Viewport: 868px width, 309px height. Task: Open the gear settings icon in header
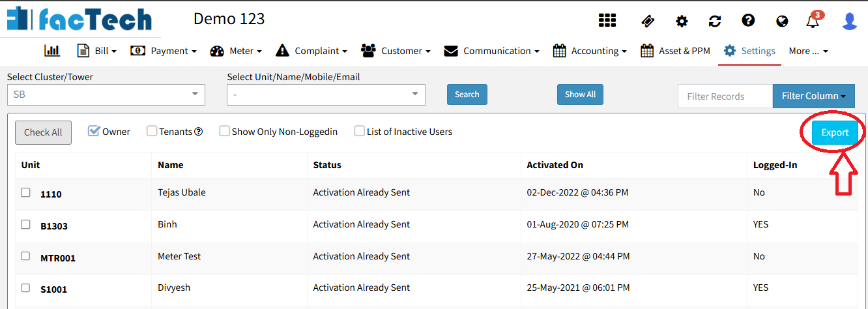[682, 22]
